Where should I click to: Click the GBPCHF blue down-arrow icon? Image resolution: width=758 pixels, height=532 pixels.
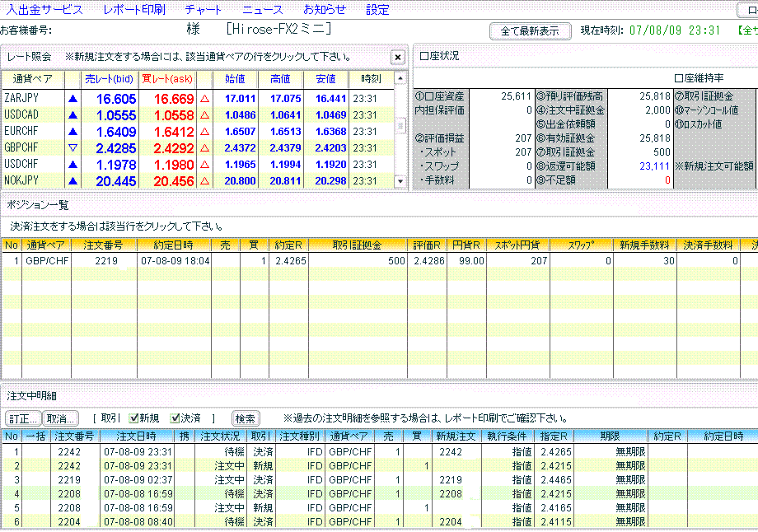point(73,148)
